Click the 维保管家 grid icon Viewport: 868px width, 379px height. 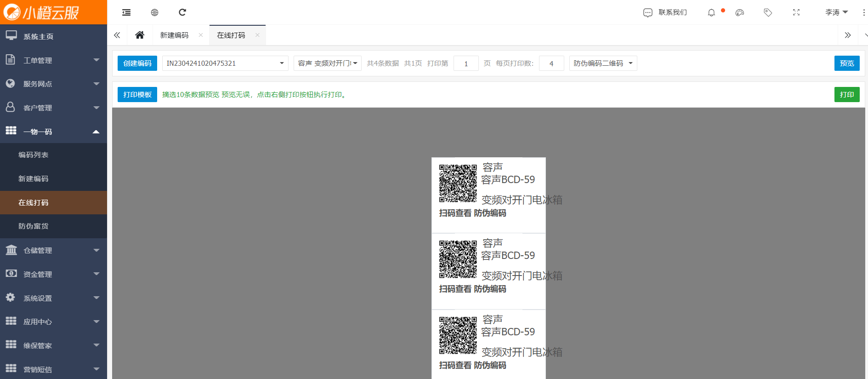point(11,345)
